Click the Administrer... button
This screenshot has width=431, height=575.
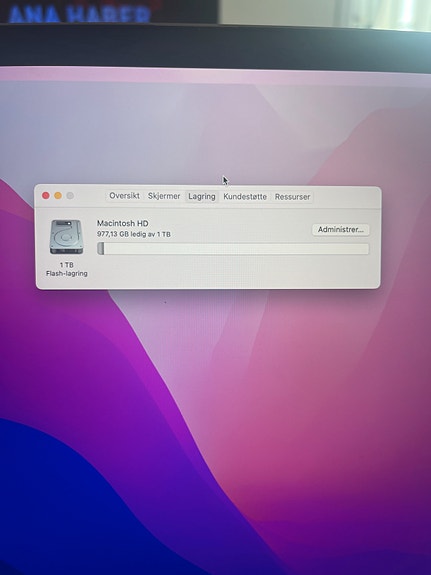coord(340,230)
